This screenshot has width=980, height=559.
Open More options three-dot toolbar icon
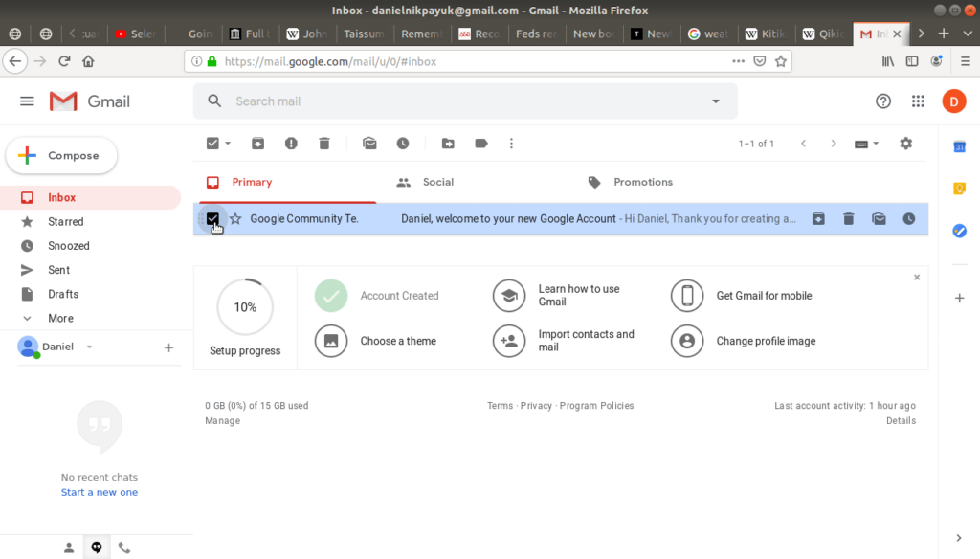coord(511,144)
